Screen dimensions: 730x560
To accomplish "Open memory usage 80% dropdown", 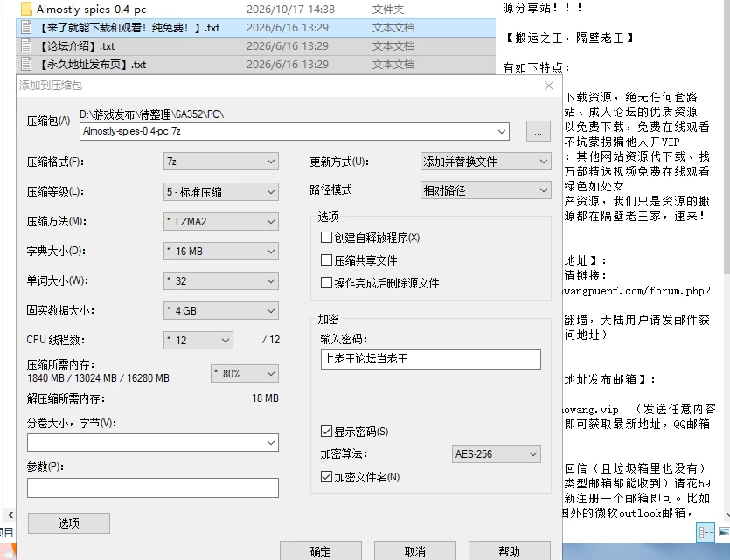I will 245,374.
